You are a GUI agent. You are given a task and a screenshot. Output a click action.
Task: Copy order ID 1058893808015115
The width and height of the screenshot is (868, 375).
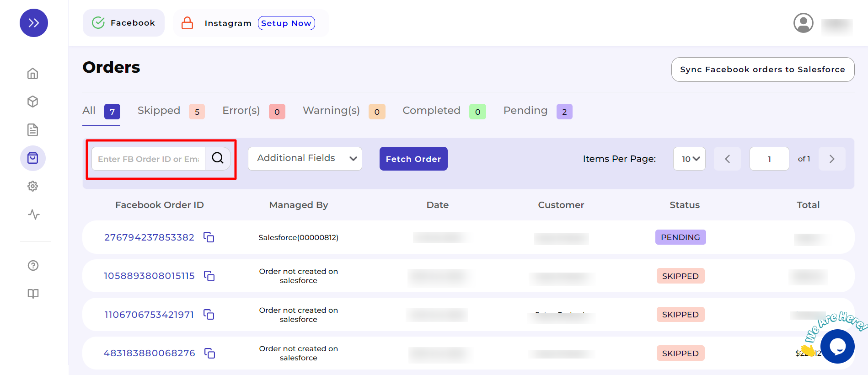pyautogui.click(x=209, y=276)
